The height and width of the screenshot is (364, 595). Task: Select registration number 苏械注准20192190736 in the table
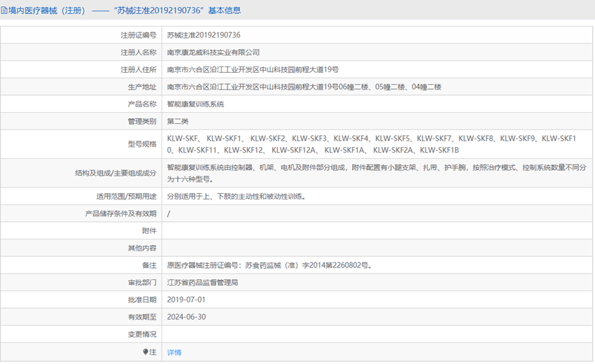(204, 35)
